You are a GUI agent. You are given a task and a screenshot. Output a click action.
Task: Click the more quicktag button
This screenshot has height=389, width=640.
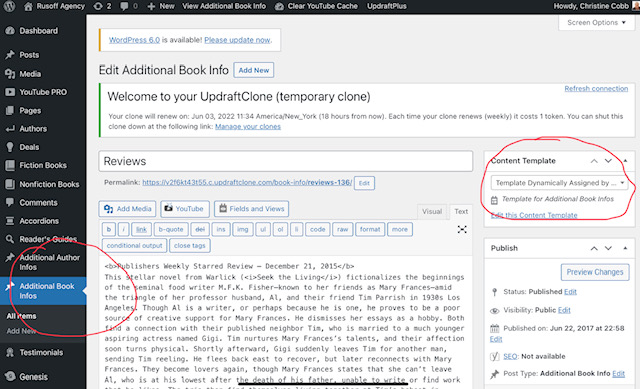[400, 229]
